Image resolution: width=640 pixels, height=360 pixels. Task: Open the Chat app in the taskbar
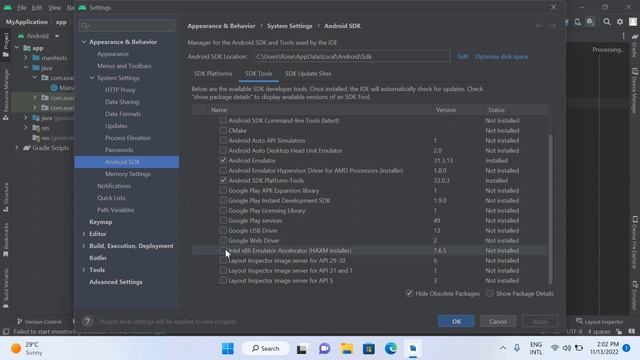coord(324,349)
